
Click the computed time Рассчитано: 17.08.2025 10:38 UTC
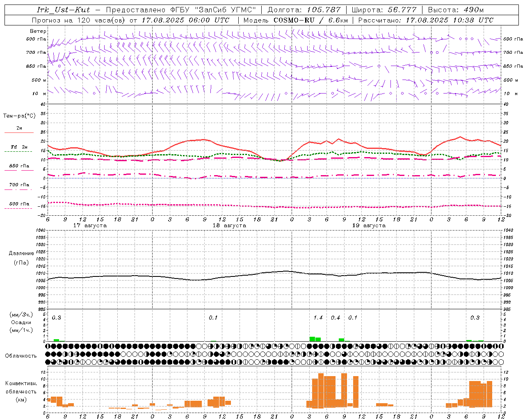[x=426, y=20]
